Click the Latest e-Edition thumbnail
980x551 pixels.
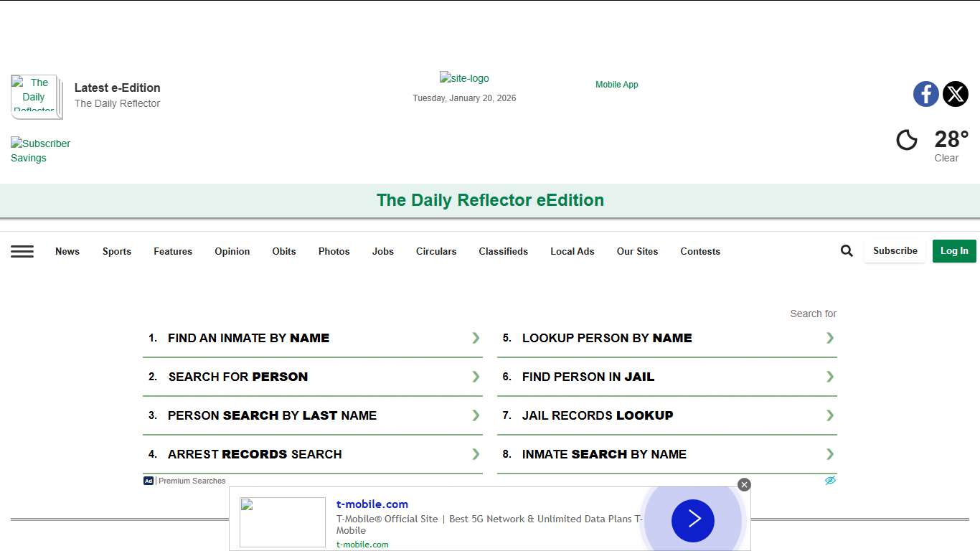[x=35, y=96]
